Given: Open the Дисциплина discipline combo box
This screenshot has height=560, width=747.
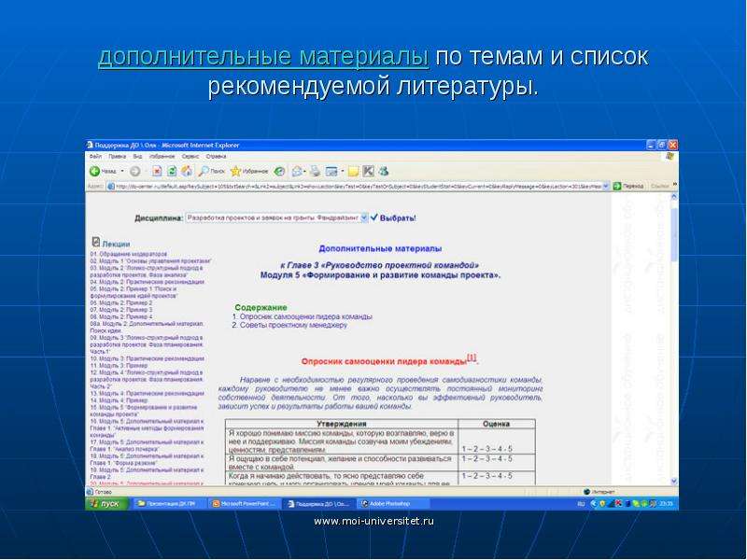Looking at the screenshot, I should pos(276,217).
